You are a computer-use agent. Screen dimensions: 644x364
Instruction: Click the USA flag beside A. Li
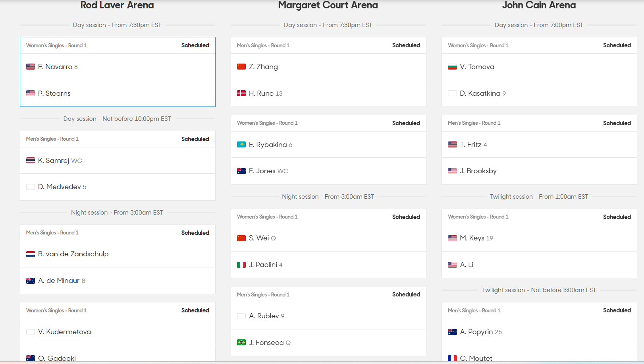[x=452, y=265]
